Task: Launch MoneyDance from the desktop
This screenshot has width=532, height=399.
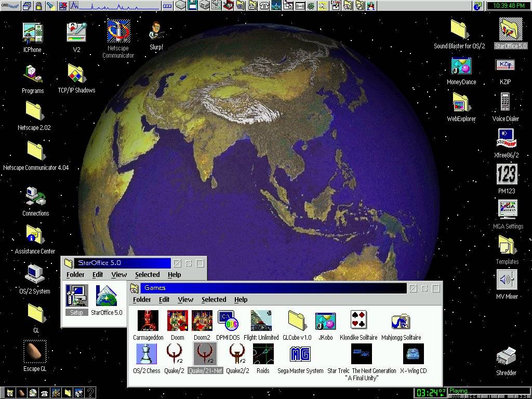Action: (461, 71)
